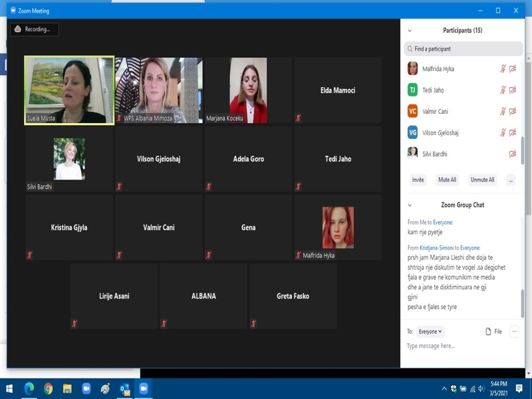Open chat more options ellipsis button
Screen dimensions: 532x399
(x=514, y=331)
